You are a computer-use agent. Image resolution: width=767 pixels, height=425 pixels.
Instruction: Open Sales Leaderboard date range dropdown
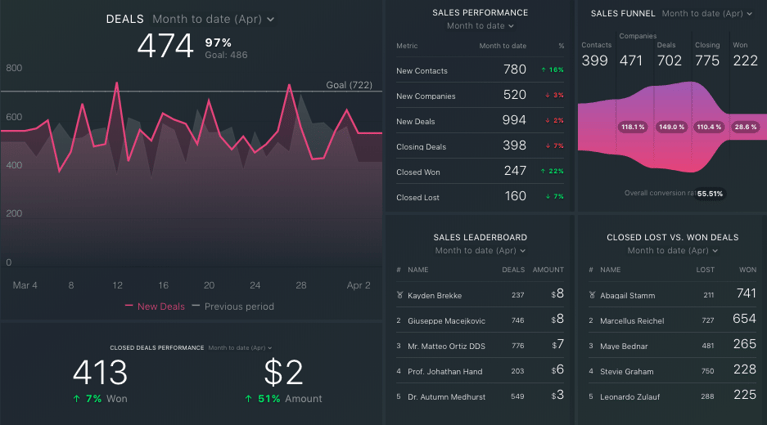pyautogui.click(x=480, y=251)
